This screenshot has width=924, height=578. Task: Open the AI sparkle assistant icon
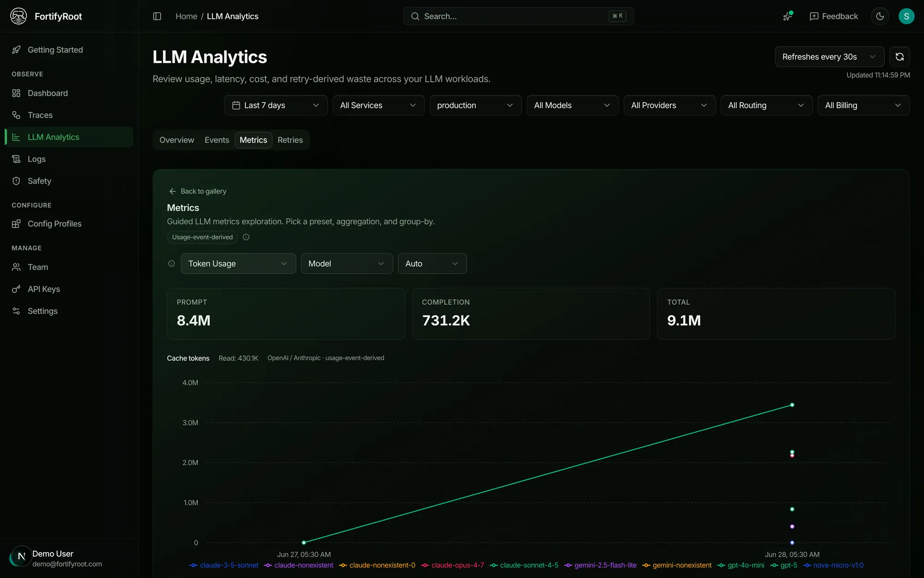788,16
